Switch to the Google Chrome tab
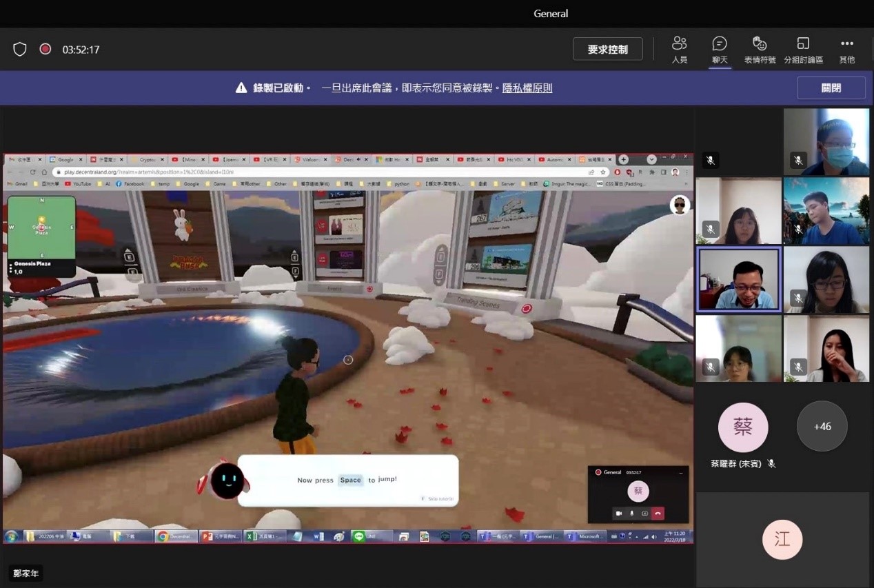Viewport: 874px width, 588px height. (x=65, y=159)
